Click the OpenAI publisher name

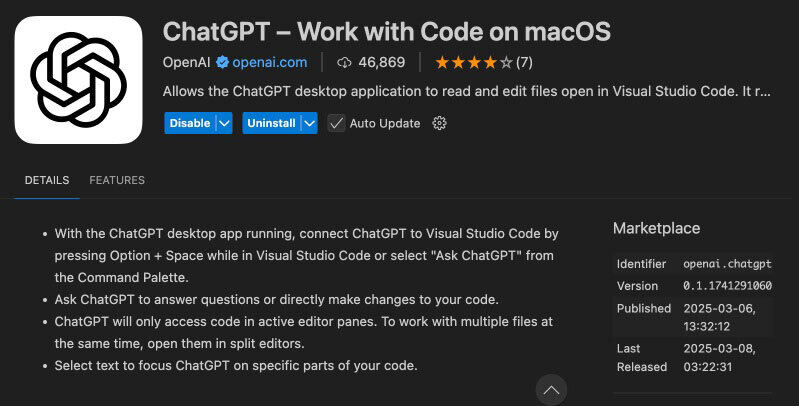187,62
